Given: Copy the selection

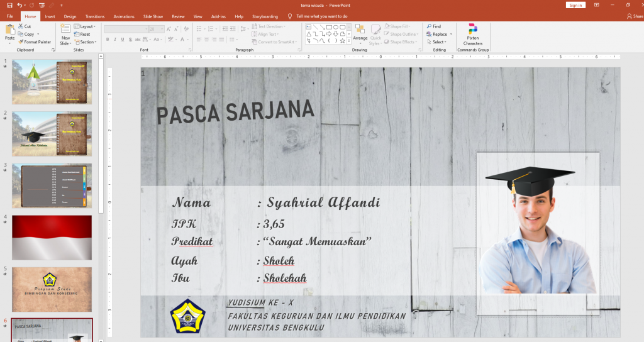Looking at the screenshot, I should (x=26, y=34).
